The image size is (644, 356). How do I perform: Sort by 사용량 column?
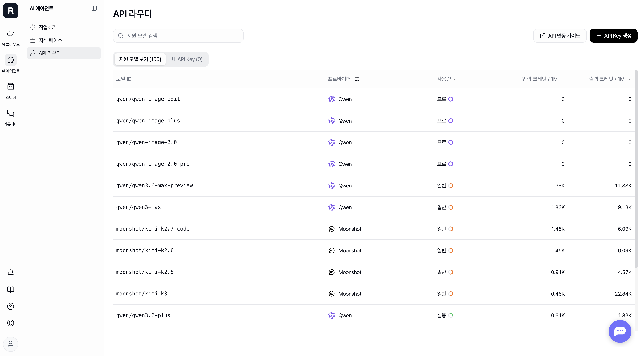pyautogui.click(x=447, y=79)
